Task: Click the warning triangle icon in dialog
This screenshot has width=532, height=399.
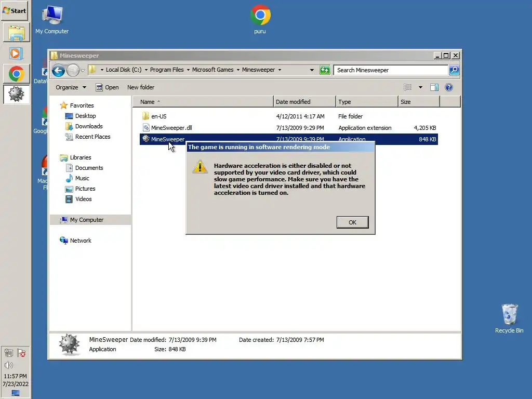Action: tap(200, 167)
